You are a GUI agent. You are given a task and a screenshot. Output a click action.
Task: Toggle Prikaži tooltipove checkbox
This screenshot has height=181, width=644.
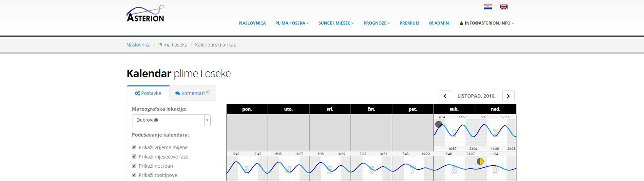click(134, 175)
